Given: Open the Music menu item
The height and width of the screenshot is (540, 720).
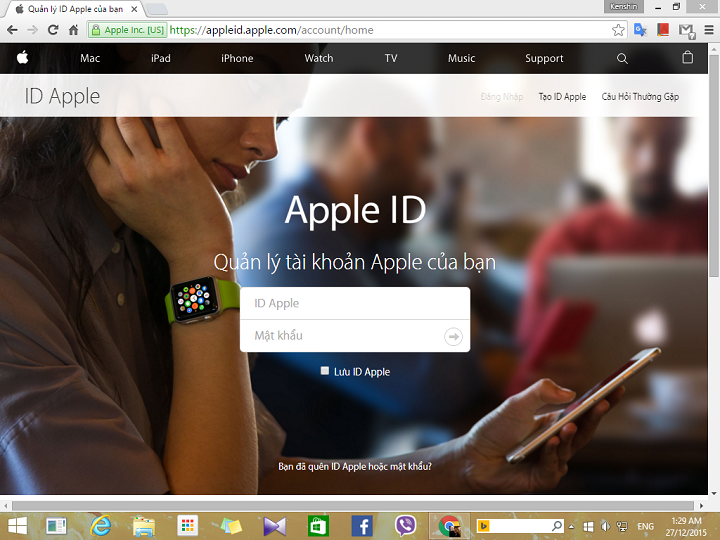Looking at the screenshot, I should (461, 58).
